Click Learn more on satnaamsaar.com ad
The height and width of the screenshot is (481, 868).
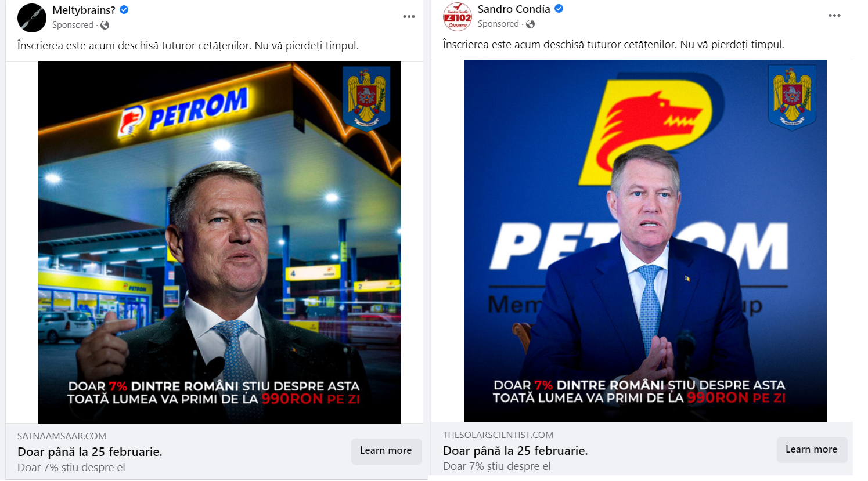coord(386,451)
